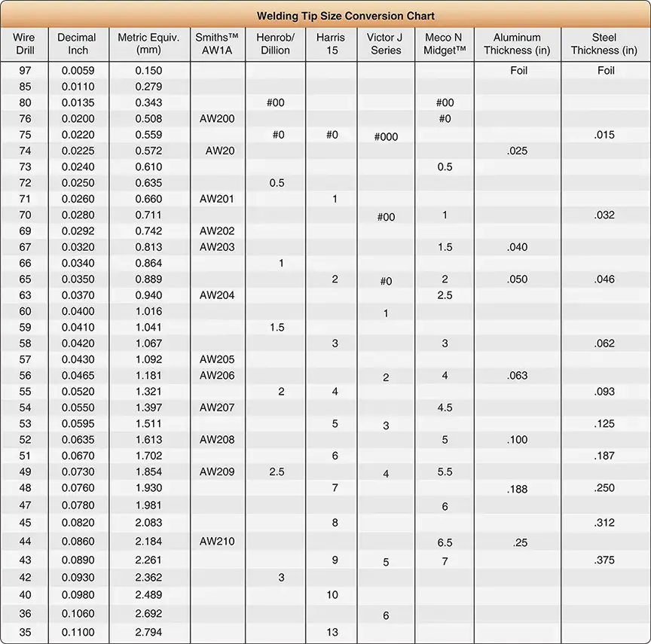The height and width of the screenshot is (644, 651).
Task: Click decimal inch value '0.0340'
Action: point(78,263)
